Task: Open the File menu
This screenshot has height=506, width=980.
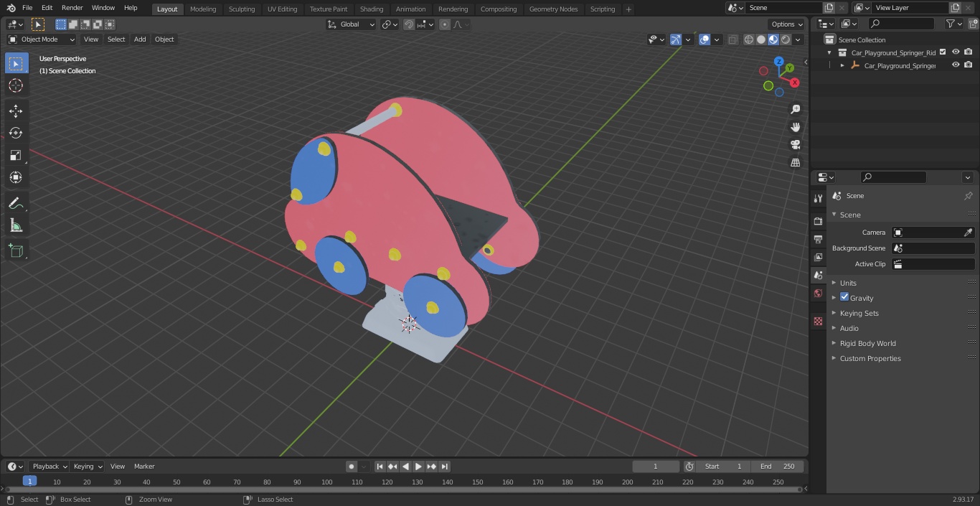Action: [27, 8]
